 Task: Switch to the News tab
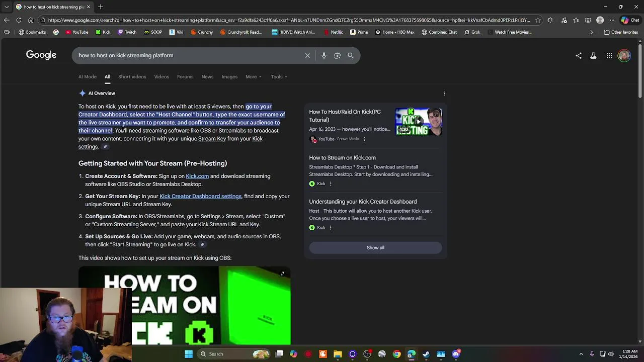(207, 77)
